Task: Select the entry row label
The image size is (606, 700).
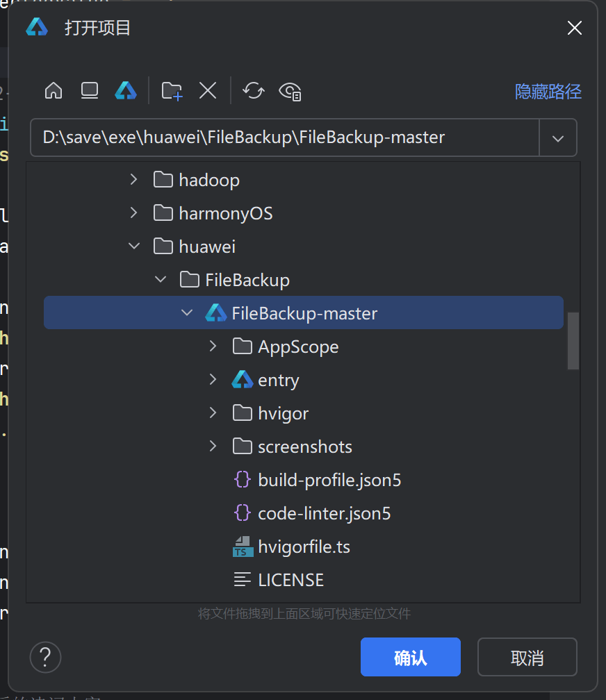Action: click(279, 381)
